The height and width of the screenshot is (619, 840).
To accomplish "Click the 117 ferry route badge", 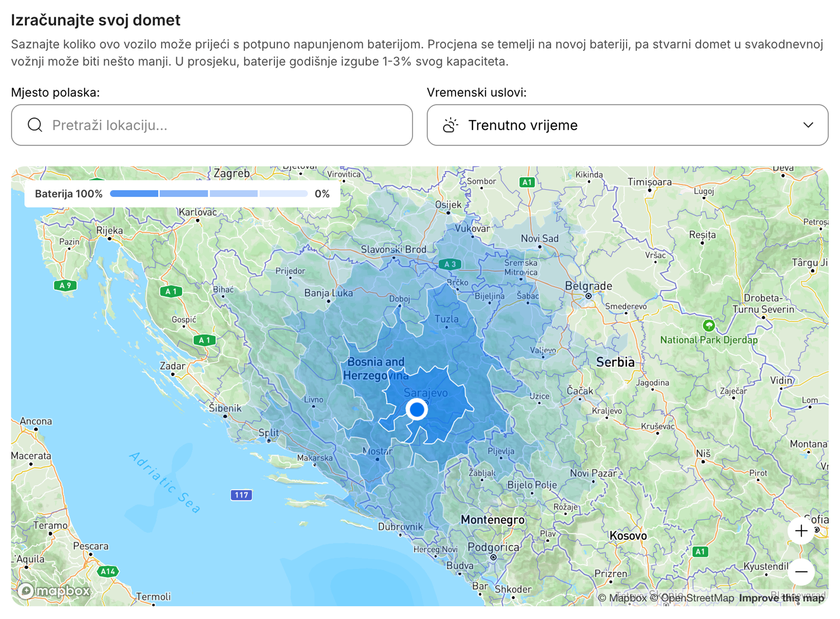I will pos(241,495).
